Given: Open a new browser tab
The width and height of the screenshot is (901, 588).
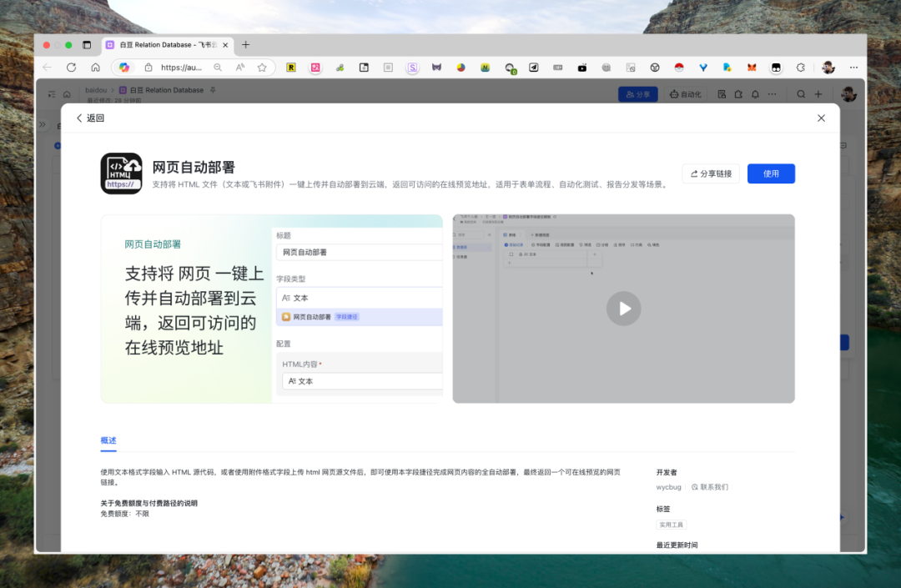Looking at the screenshot, I should [245, 45].
